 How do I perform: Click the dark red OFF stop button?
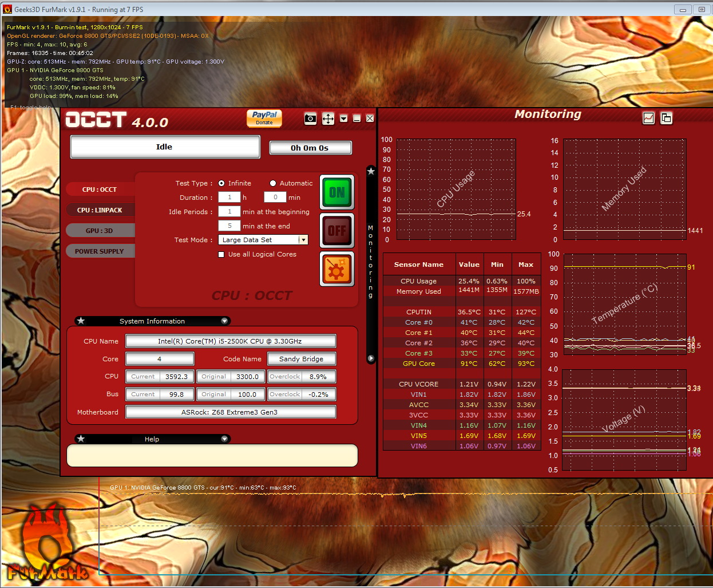[x=337, y=231]
